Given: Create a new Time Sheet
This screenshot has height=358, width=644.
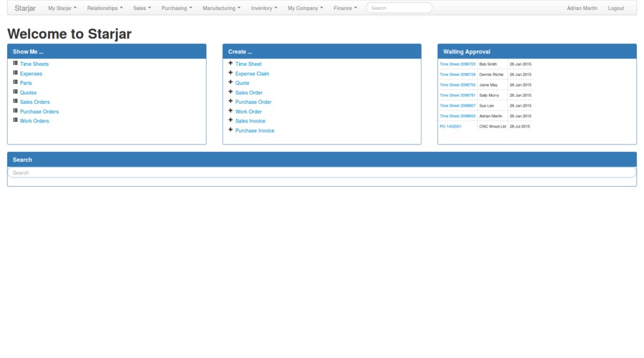Looking at the screenshot, I should 248,64.
